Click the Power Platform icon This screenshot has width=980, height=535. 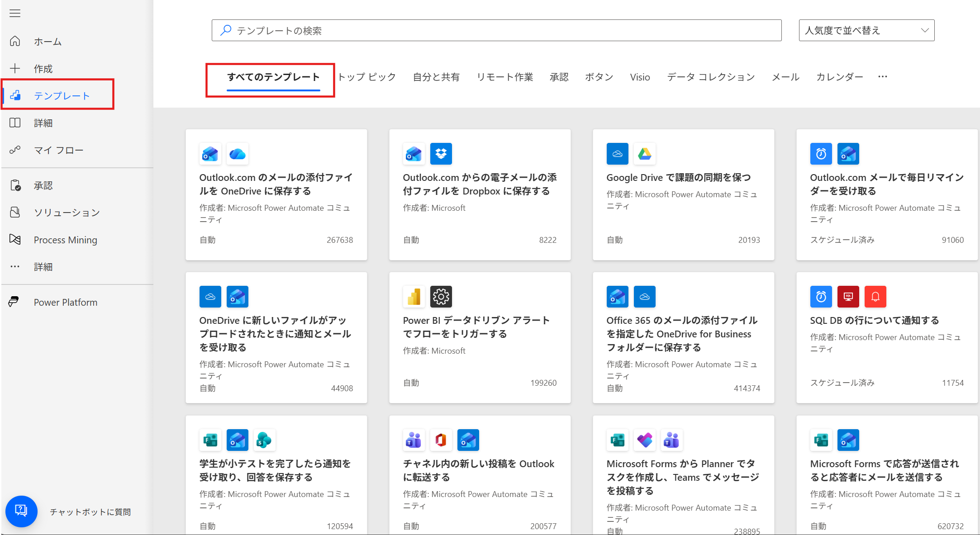pyautogui.click(x=14, y=302)
